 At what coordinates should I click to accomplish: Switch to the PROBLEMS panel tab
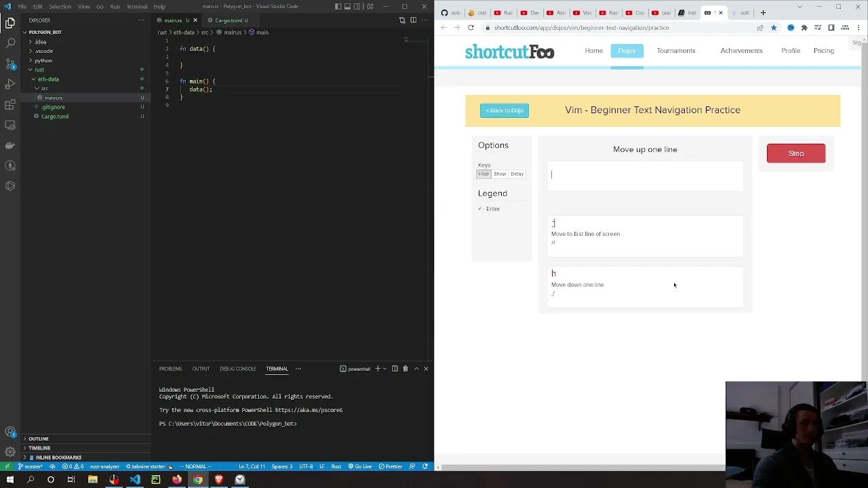(x=170, y=369)
